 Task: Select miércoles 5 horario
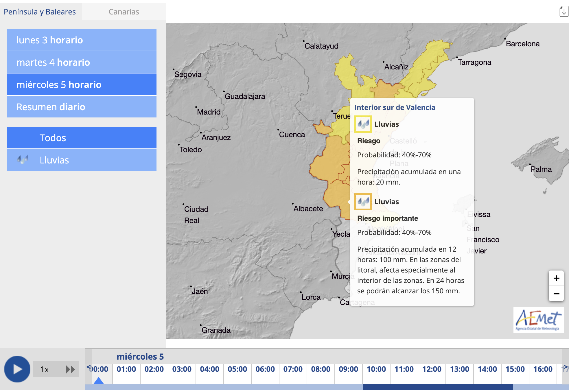pos(82,84)
